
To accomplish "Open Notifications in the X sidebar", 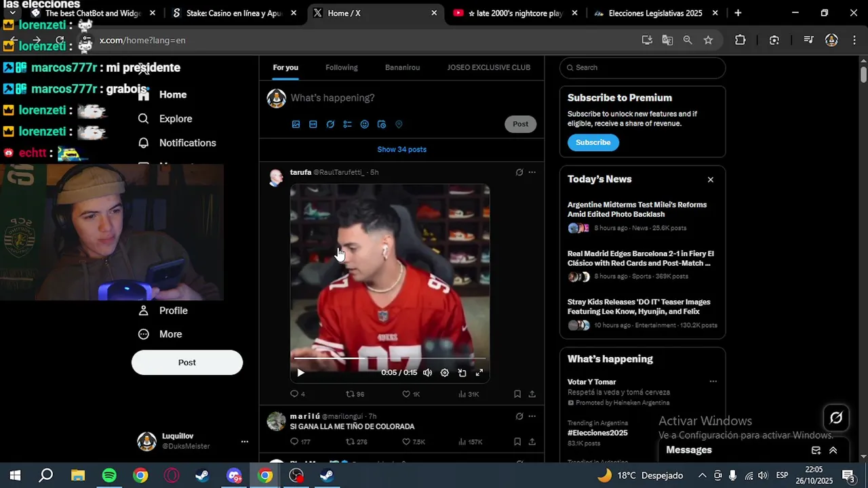I will [x=177, y=143].
